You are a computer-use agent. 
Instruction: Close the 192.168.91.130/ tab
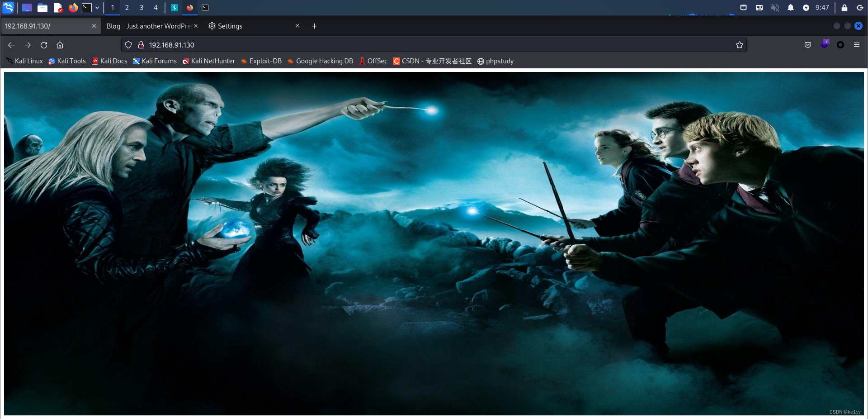[94, 26]
